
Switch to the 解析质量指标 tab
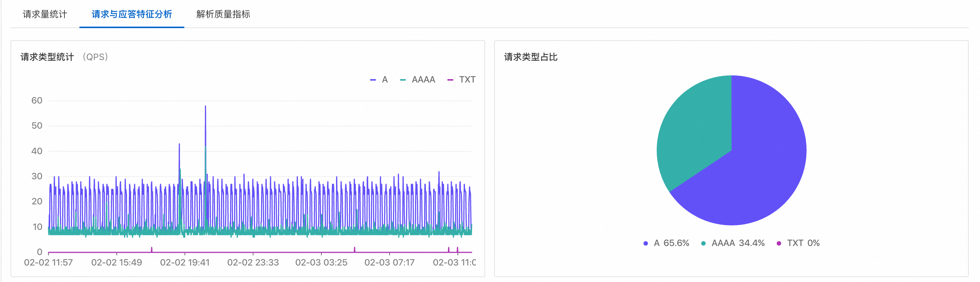point(223,15)
